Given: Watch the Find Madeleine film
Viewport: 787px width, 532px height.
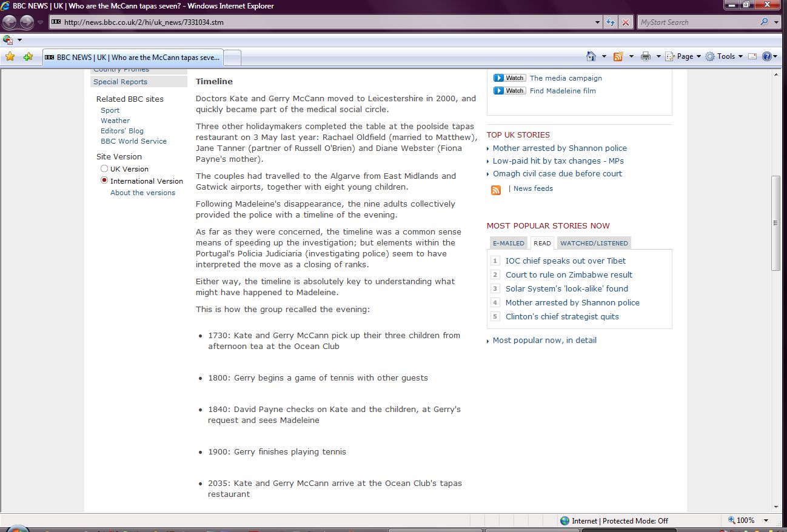Looking at the screenshot, I should [562, 91].
